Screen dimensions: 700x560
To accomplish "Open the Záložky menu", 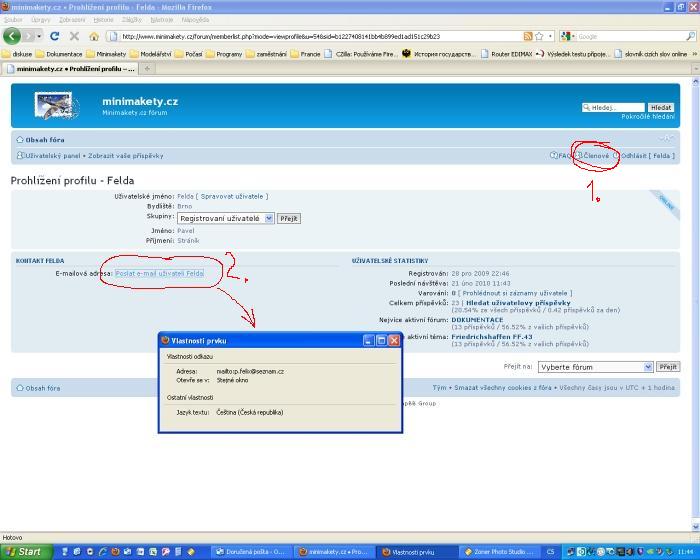I will pos(133,19).
